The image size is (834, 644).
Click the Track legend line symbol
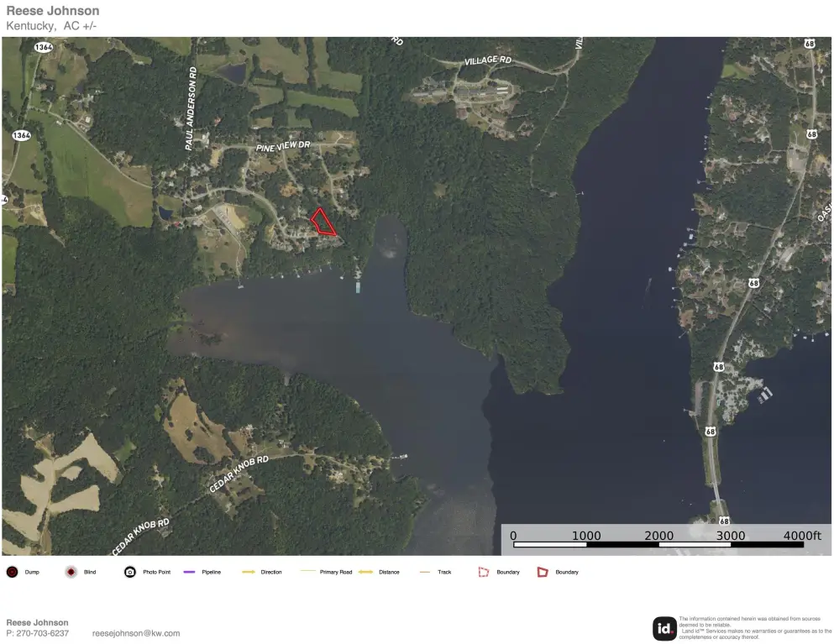[424, 572]
